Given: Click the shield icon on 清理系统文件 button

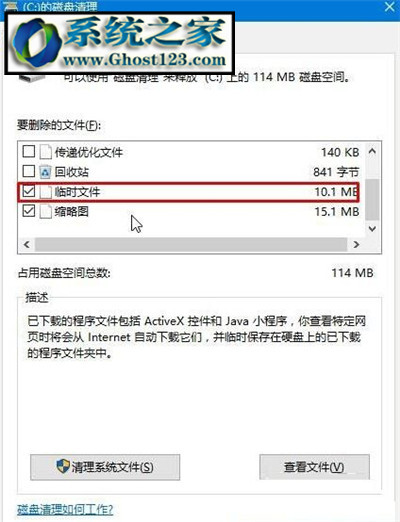Looking at the screenshot, I should tap(63, 466).
